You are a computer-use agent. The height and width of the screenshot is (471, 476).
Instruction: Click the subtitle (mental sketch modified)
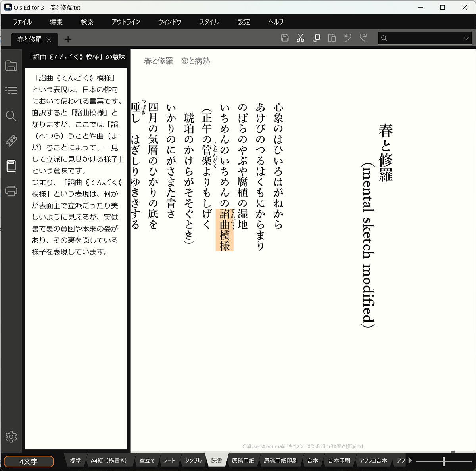point(368,245)
